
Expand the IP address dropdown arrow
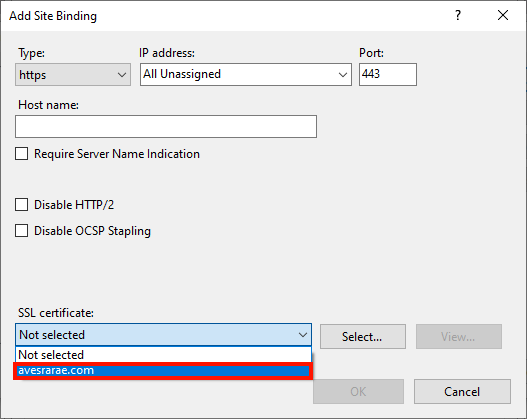(342, 75)
